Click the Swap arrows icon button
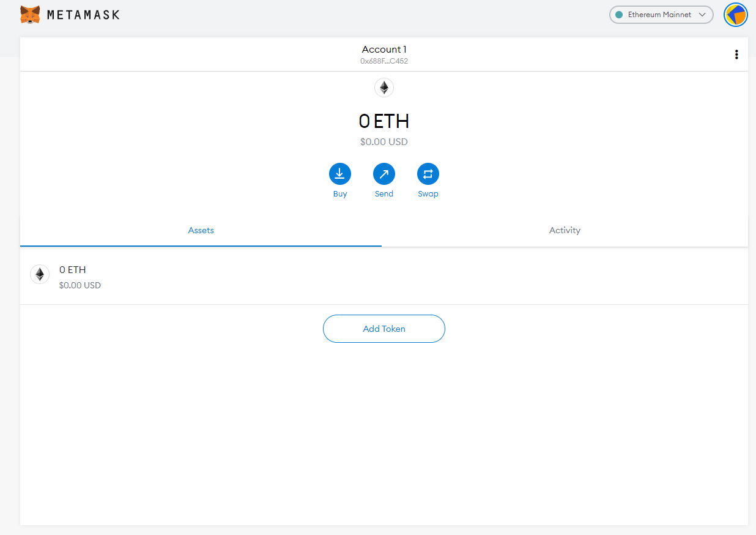 pos(428,174)
